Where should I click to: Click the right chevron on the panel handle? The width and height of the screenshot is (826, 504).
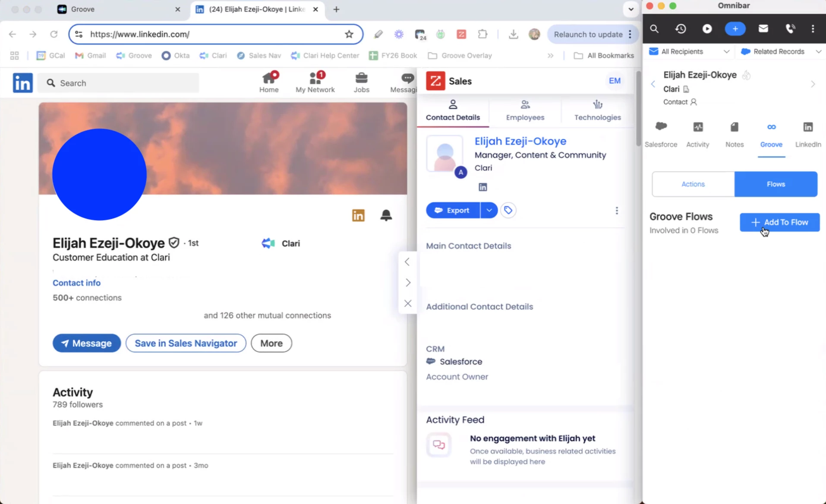click(x=408, y=283)
